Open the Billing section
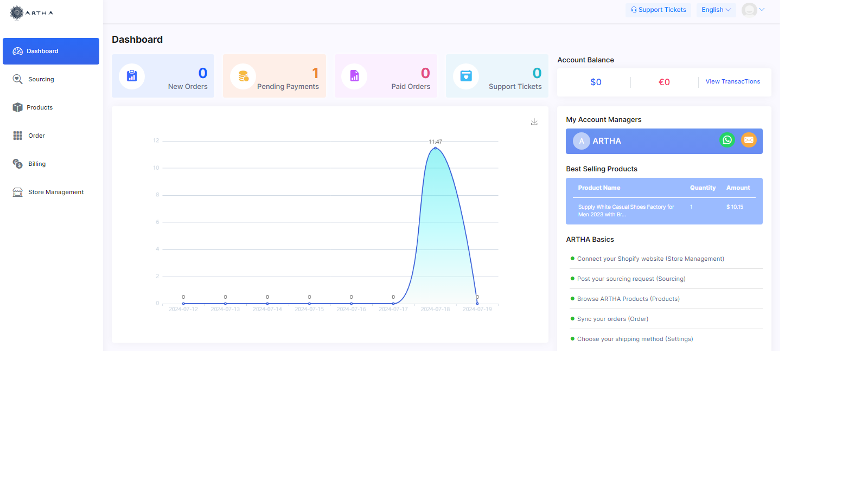The height and width of the screenshot is (488, 868). [x=37, y=164]
